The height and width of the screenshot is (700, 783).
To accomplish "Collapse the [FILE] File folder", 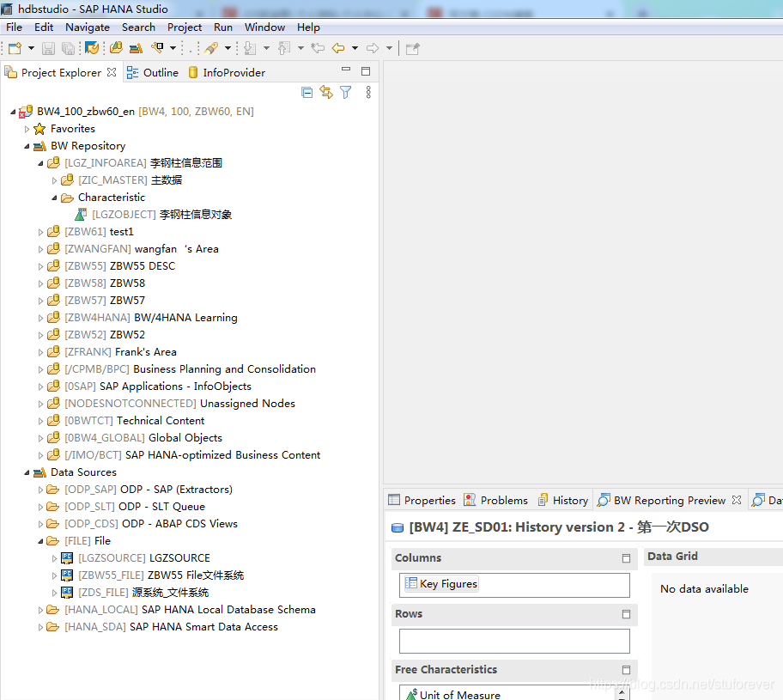I will (41, 541).
